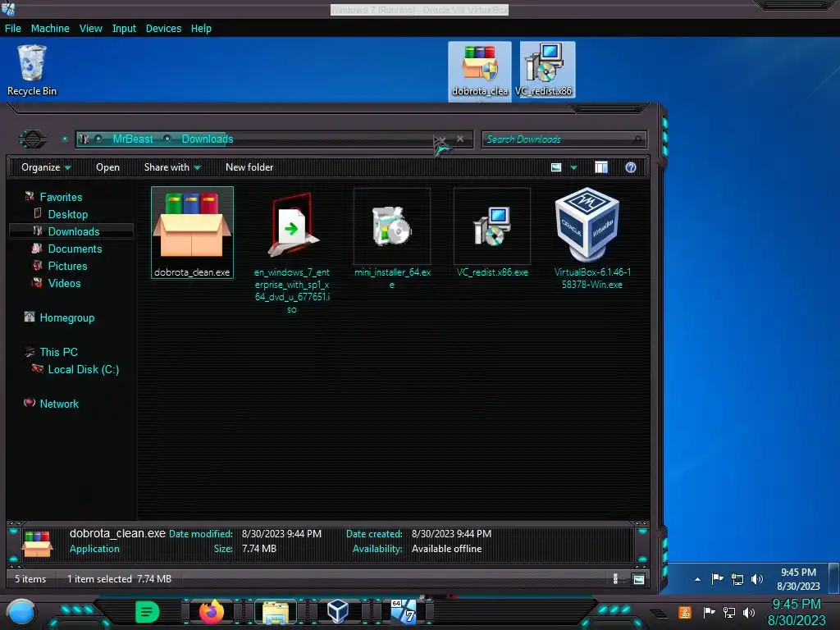Open Local Disk (C:) in navigation pane
840x630 pixels.
pos(83,369)
